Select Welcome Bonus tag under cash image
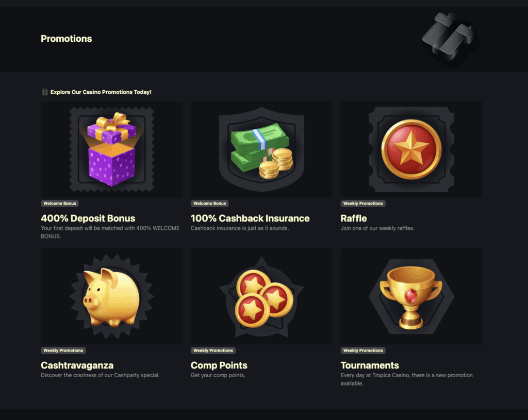Image resolution: width=528 pixels, height=420 pixels. (x=209, y=204)
